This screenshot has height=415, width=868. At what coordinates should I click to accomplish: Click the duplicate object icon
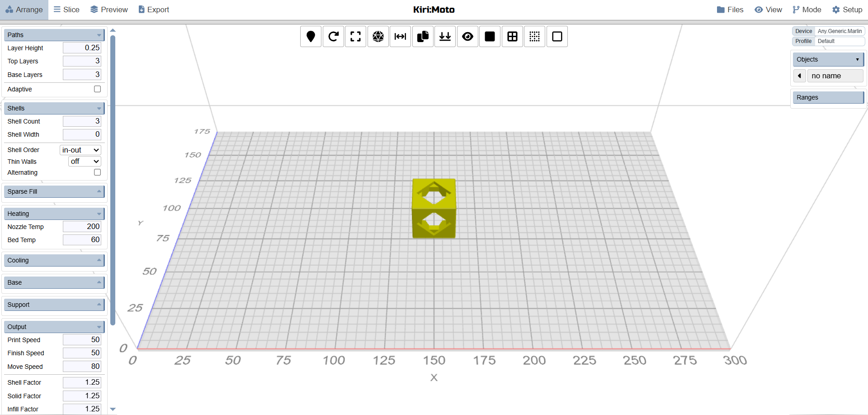(423, 37)
